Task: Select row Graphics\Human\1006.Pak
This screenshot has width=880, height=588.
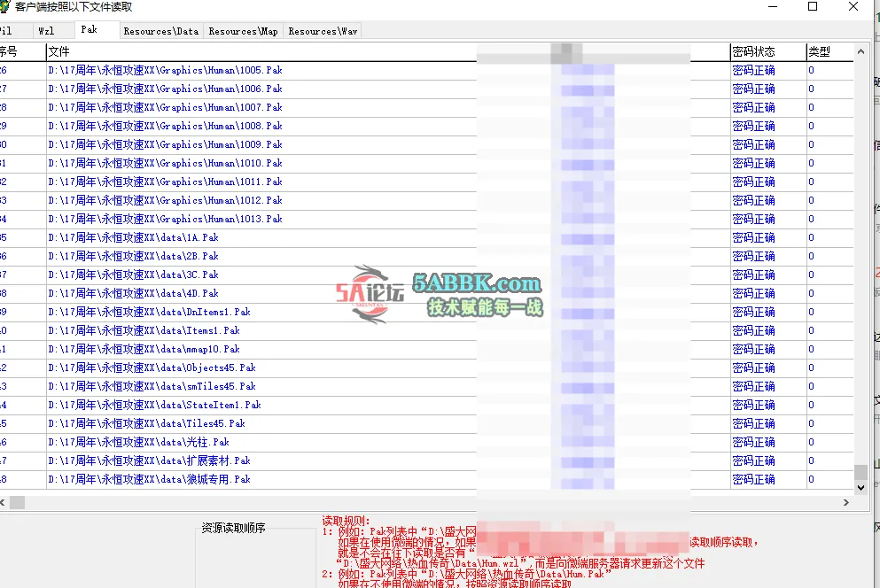Action: [426, 89]
